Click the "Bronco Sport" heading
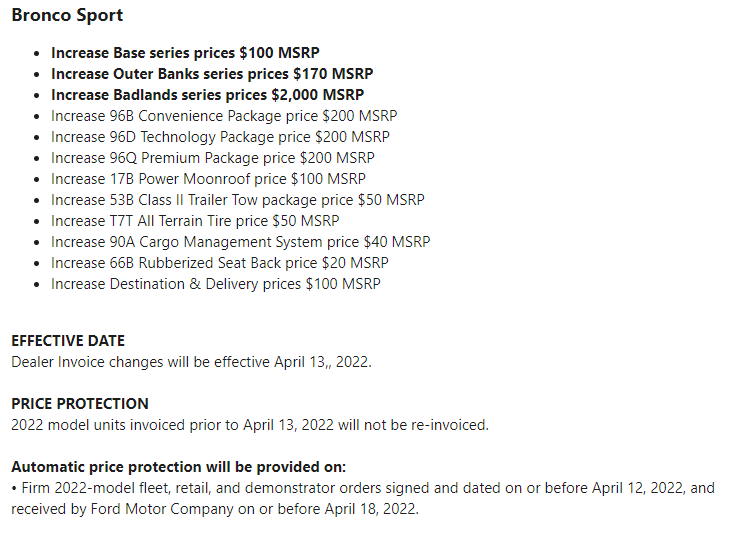The height and width of the screenshot is (547, 747). pos(67,16)
